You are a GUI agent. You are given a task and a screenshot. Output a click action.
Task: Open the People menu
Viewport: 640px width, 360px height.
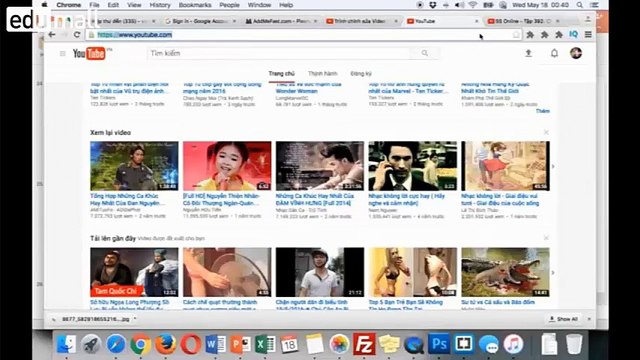pyautogui.click(x=229, y=5)
